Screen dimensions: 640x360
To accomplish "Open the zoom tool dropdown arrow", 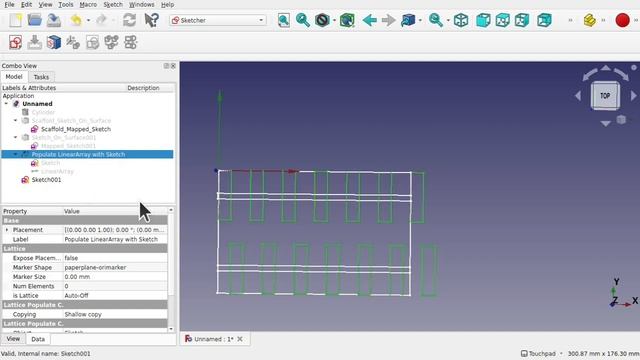I will coord(448,20).
